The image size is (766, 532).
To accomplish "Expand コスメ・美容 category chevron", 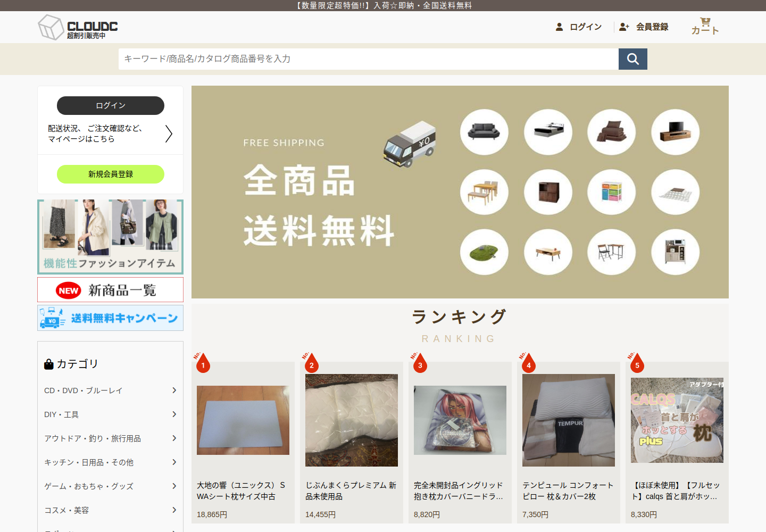I will [x=174, y=510].
